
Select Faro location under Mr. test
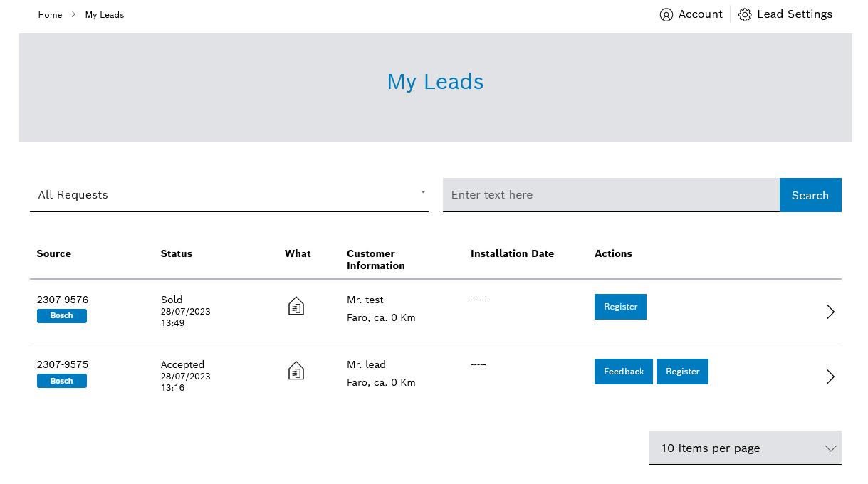click(381, 317)
